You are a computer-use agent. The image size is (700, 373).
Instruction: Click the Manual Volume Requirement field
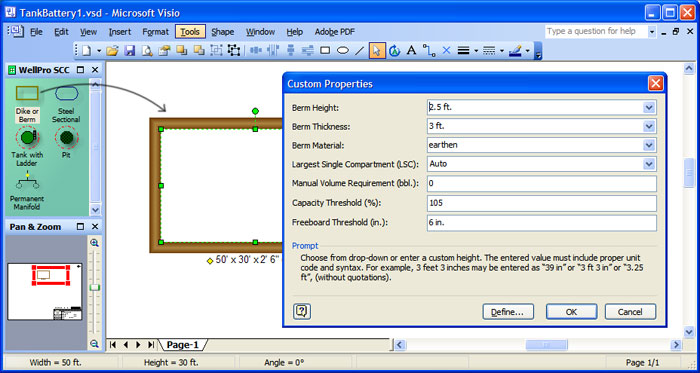tap(542, 183)
